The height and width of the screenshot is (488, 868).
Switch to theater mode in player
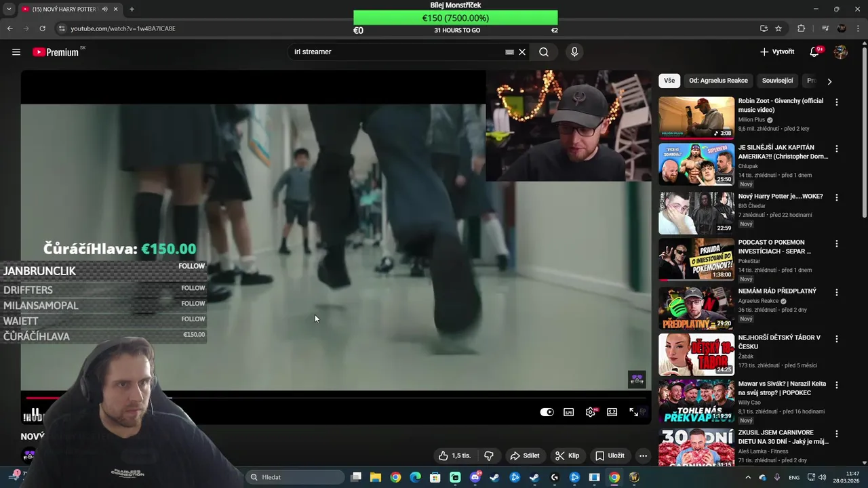click(x=612, y=411)
